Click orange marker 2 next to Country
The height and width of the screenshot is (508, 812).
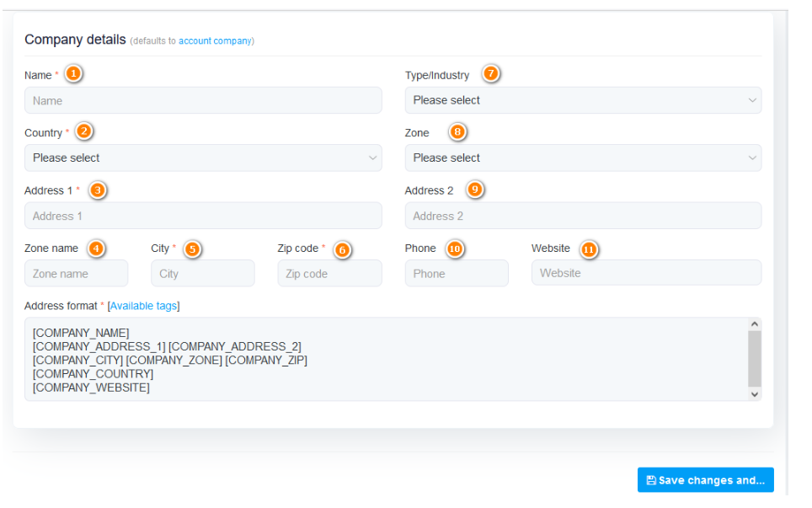(83, 131)
